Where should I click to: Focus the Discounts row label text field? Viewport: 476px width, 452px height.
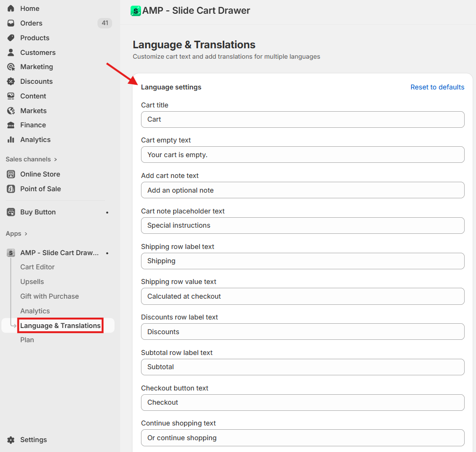click(302, 332)
